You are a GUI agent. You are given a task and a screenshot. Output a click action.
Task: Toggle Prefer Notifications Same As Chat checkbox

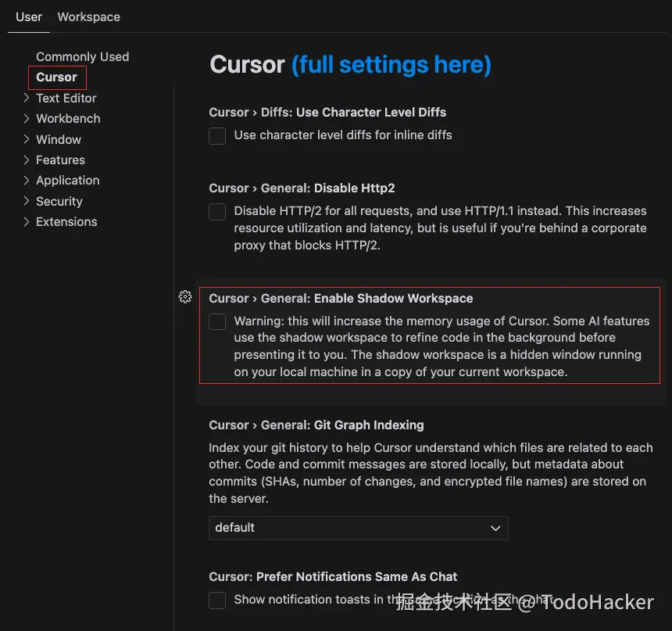[x=217, y=601]
